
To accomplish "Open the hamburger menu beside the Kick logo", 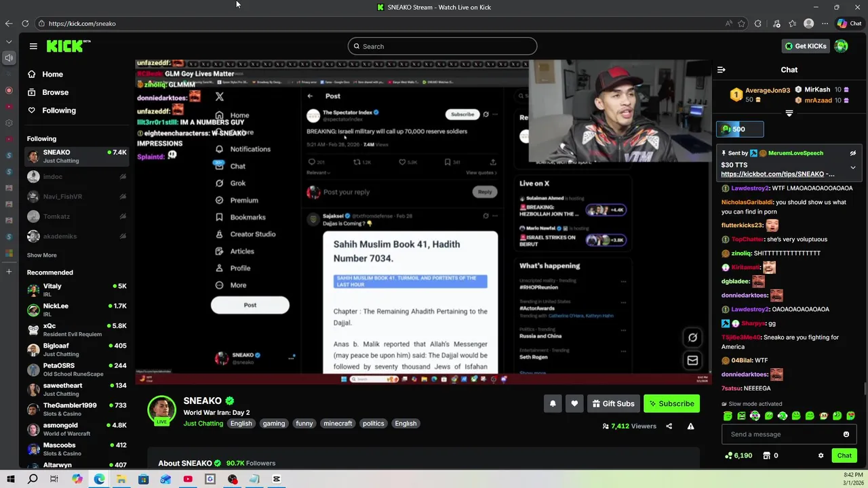I will coord(33,46).
